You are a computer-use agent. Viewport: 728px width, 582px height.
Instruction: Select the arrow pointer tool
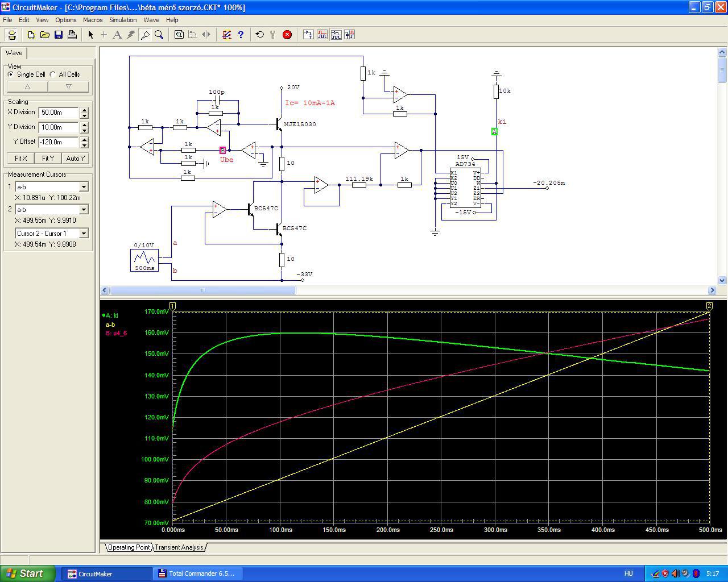[x=90, y=35]
